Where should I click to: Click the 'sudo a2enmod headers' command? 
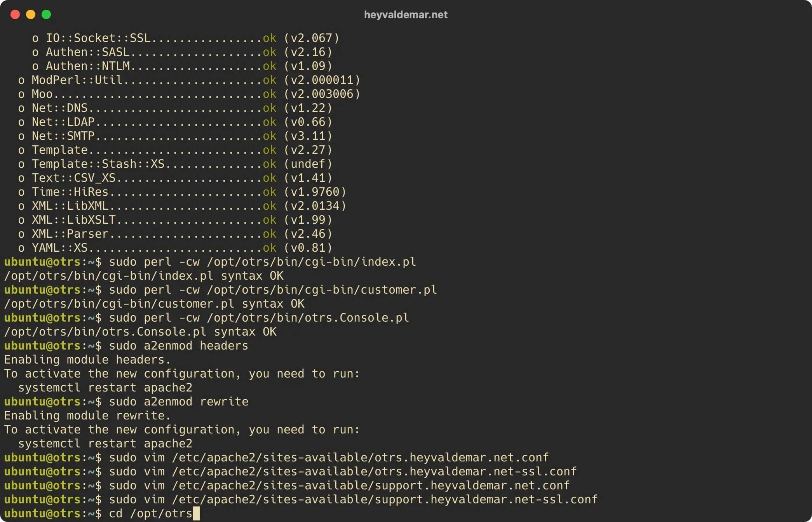pyautogui.click(x=178, y=346)
